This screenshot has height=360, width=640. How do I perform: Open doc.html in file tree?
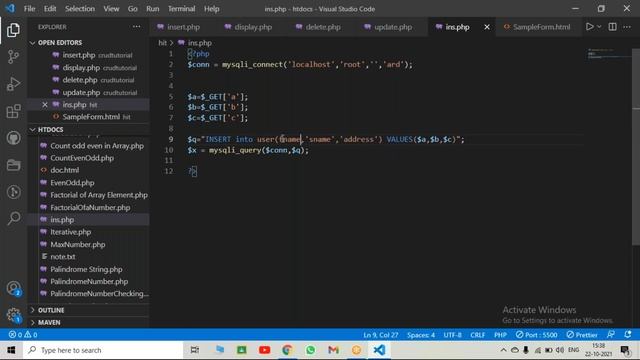[x=64, y=170]
